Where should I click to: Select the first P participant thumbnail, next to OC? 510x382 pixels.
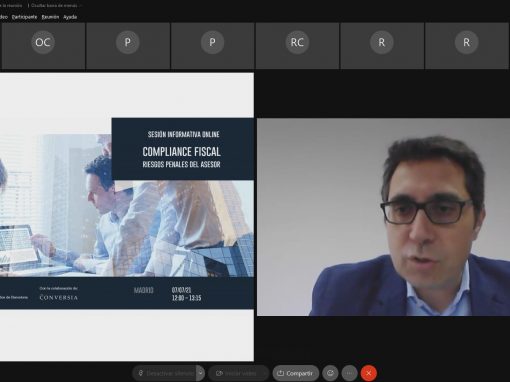click(128, 46)
